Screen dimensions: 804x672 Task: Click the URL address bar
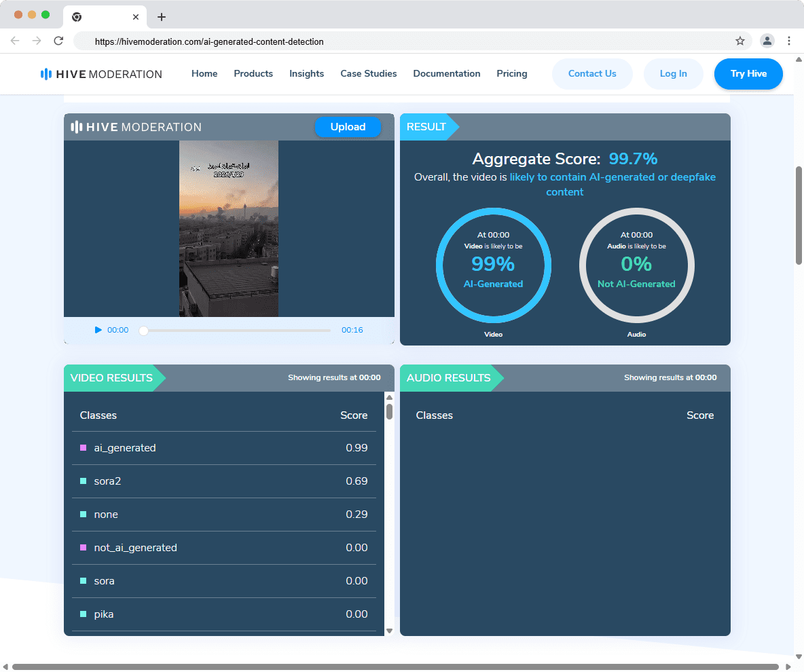click(407, 41)
